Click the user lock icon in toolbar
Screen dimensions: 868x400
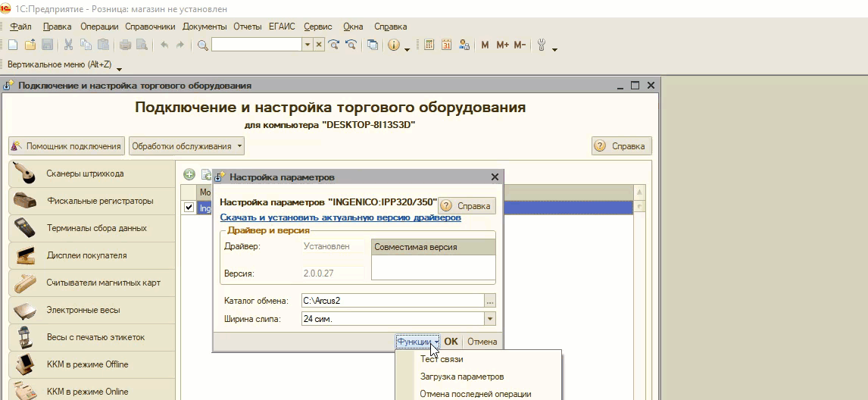[464, 45]
